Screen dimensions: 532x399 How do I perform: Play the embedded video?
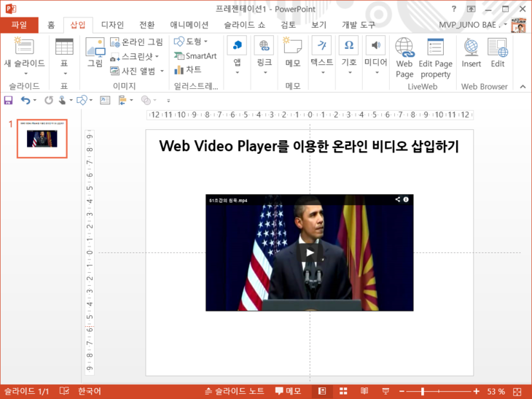[310, 252]
